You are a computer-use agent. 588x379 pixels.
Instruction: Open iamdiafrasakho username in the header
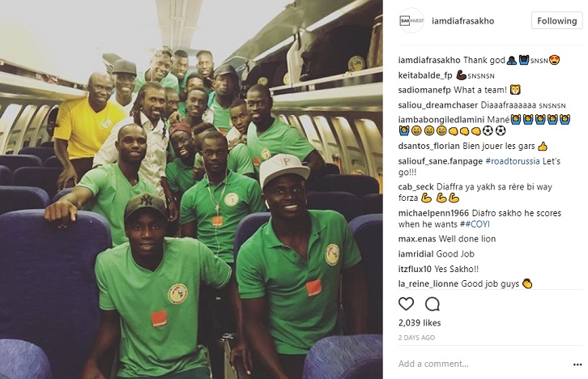pyautogui.click(x=462, y=21)
